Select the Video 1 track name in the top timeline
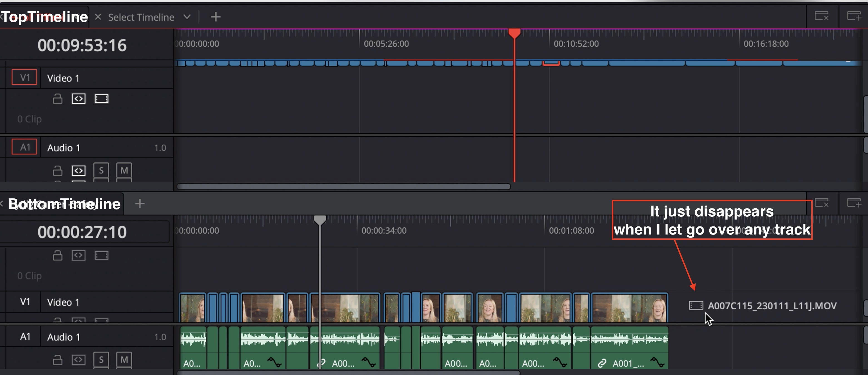This screenshot has height=375, width=868. tap(63, 78)
